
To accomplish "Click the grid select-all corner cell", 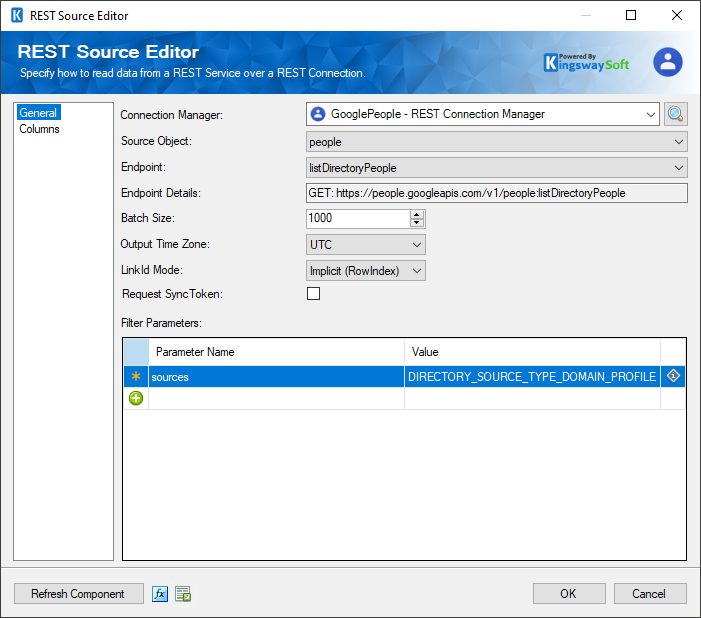I will point(136,352).
